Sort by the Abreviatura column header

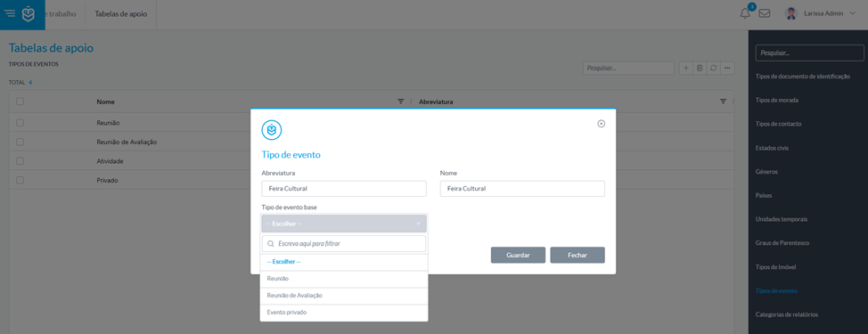click(436, 102)
